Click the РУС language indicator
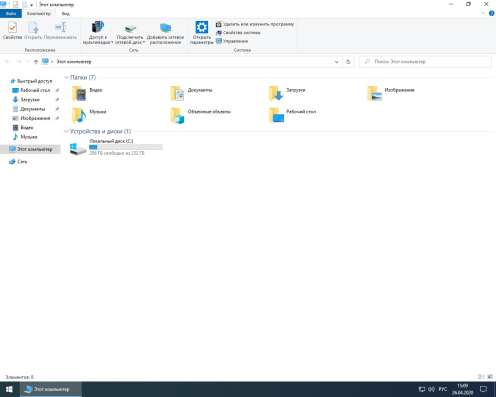The height and width of the screenshot is (397, 496). point(443,389)
